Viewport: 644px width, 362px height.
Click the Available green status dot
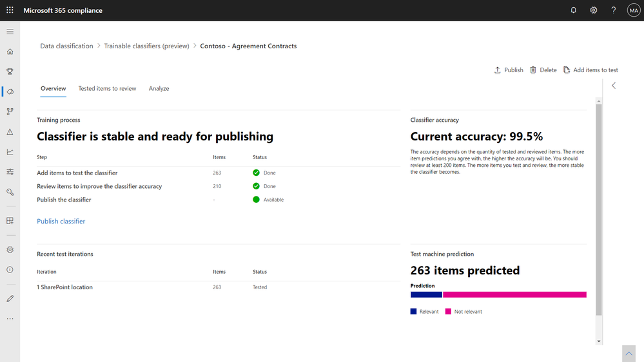(x=257, y=200)
